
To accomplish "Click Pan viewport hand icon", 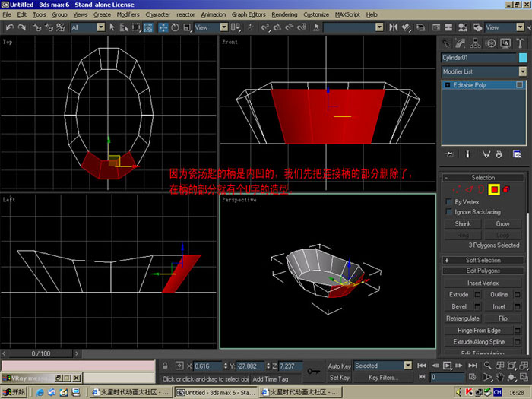I will tap(499, 377).
